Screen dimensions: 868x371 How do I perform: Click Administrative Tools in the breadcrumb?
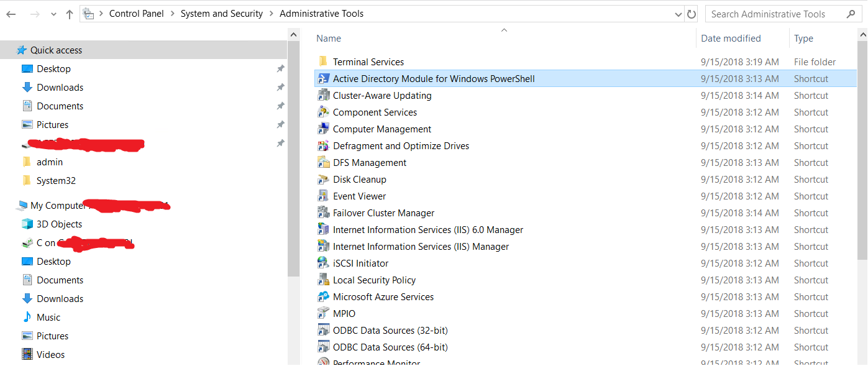(322, 14)
